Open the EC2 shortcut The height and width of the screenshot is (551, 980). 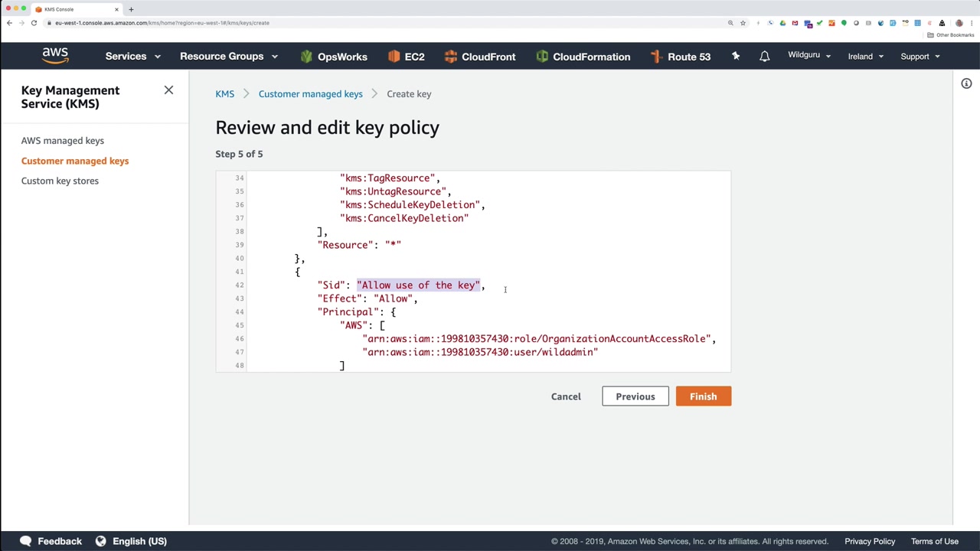click(x=406, y=57)
